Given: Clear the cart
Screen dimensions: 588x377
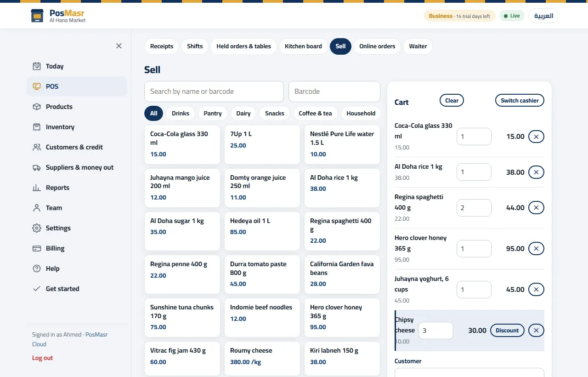Looking at the screenshot, I should [x=452, y=101].
